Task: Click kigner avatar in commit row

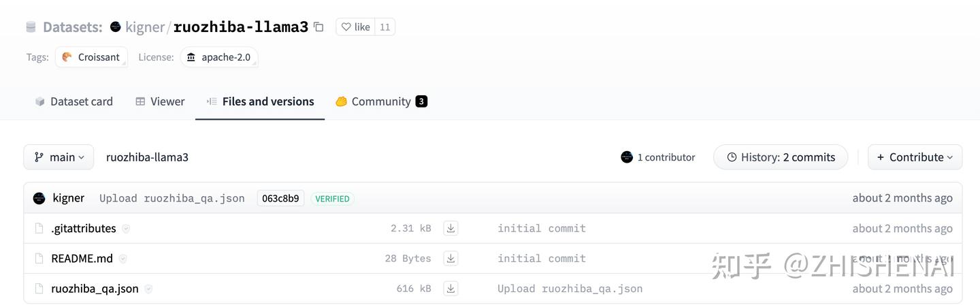Action: tap(39, 198)
